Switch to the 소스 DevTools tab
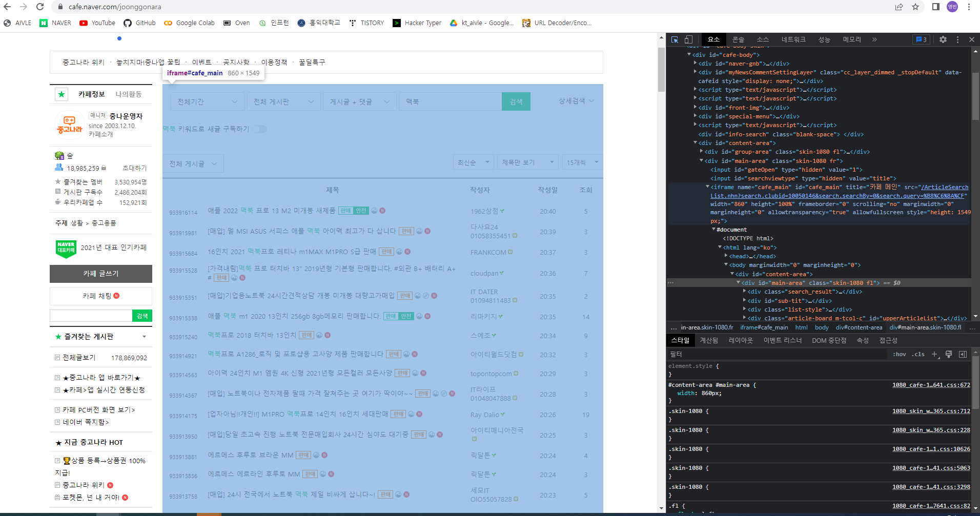Screen dimensions: 980x516 pos(763,39)
